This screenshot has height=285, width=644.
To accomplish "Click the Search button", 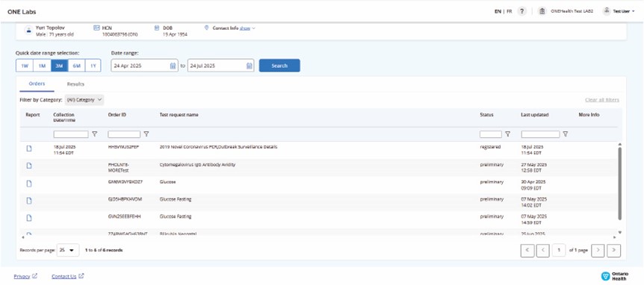I will pyautogui.click(x=279, y=66).
